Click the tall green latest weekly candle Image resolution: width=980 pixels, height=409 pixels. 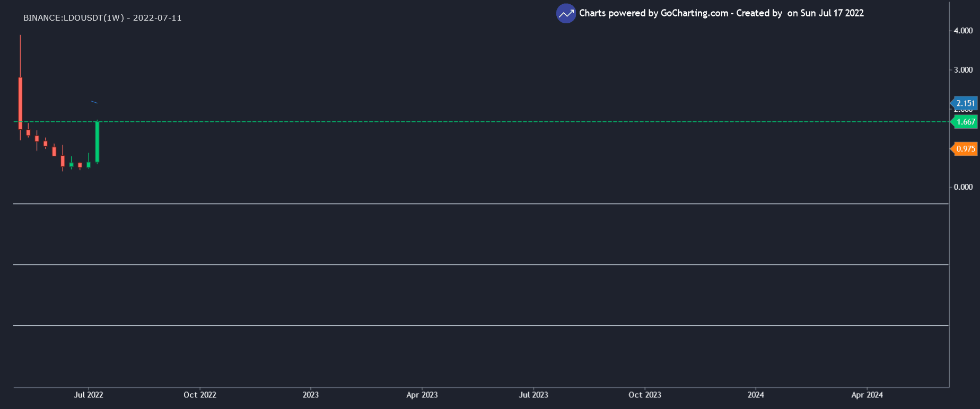click(x=97, y=142)
